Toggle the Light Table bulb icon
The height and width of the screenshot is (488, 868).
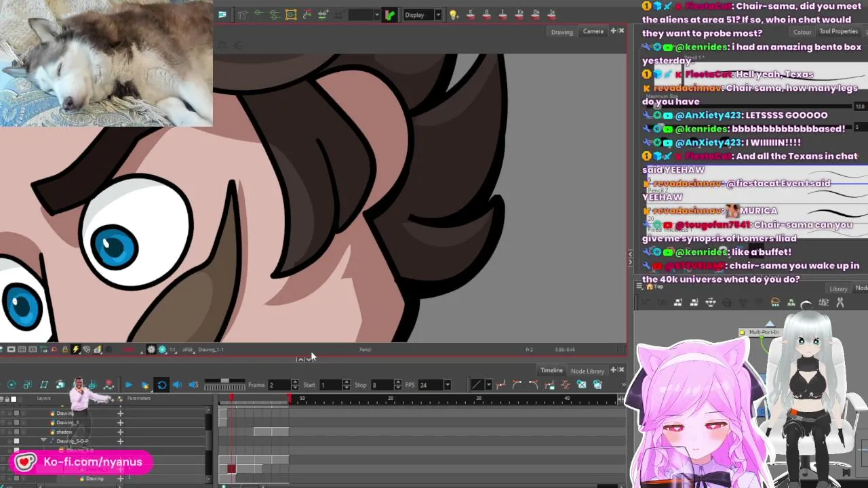pyautogui.click(x=453, y=15)
